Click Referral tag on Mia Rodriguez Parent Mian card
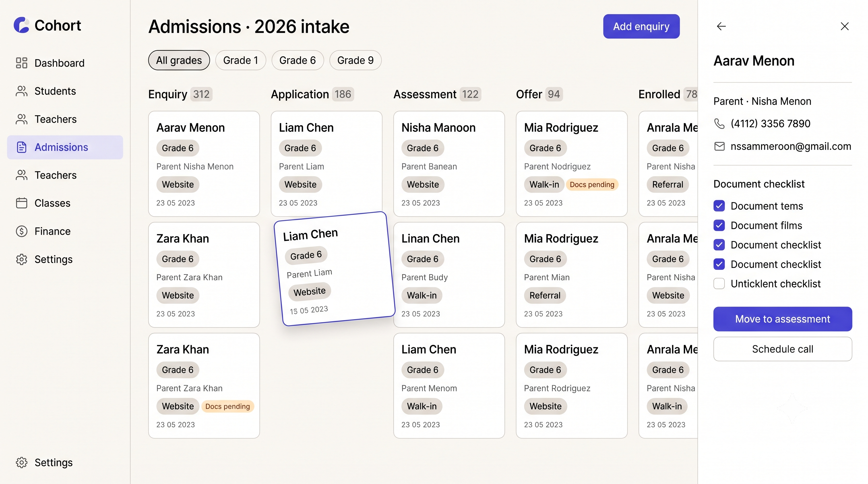This screenshot has width=868, height=484. (x=545, y=295)
